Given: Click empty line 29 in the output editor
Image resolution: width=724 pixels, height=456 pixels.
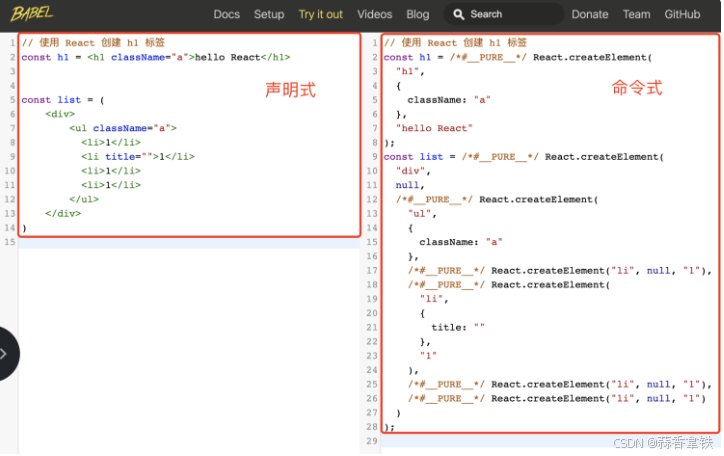Looking at the screenshot, I should 550,441.
